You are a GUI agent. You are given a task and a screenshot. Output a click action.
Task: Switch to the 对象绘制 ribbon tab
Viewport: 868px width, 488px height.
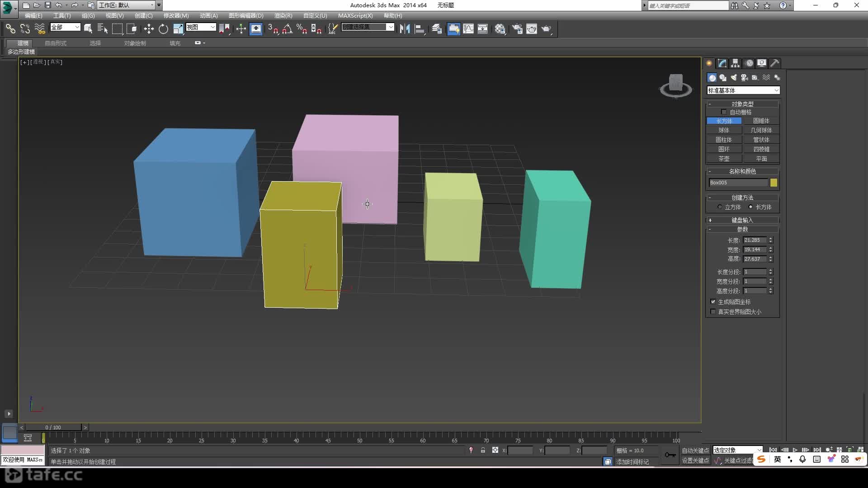(135, 43)
